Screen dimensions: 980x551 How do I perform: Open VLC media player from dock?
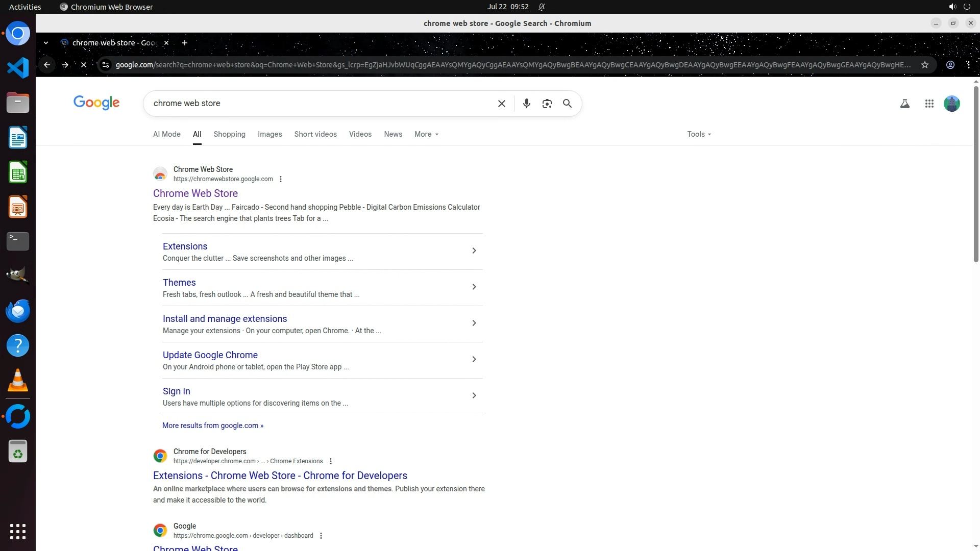pos(18,381)
